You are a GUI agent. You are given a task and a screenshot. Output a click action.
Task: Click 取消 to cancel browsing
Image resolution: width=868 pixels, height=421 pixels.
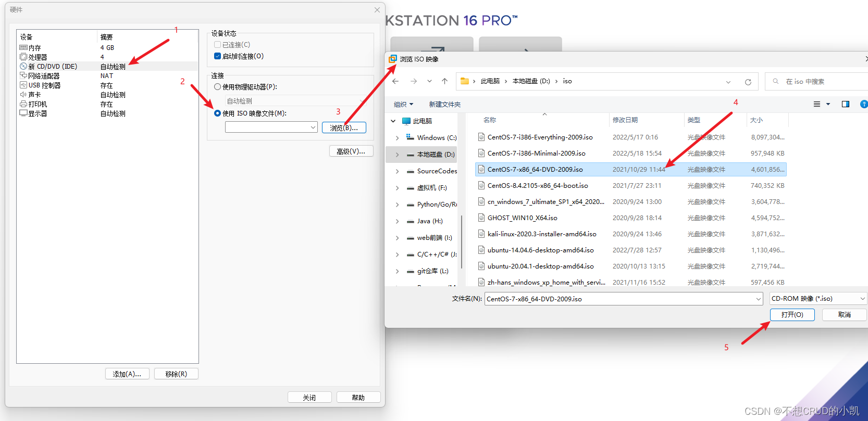[x=844, y=314]
